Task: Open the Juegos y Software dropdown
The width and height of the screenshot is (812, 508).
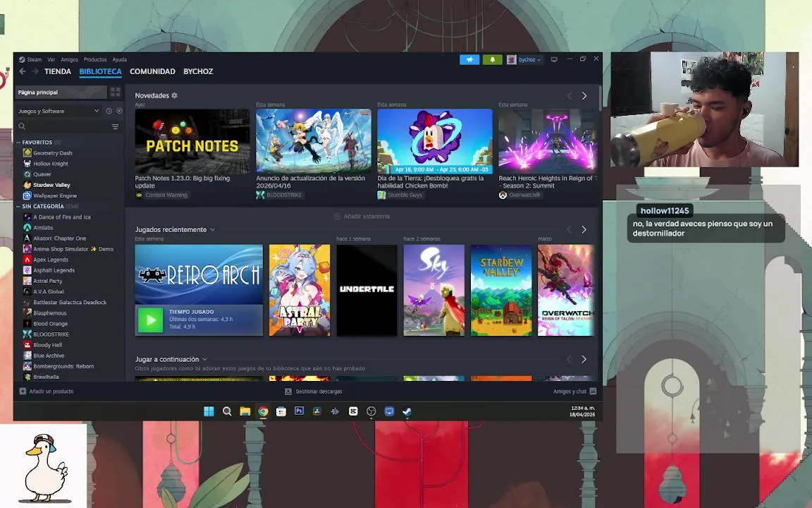Action: [x=58, y=111]
